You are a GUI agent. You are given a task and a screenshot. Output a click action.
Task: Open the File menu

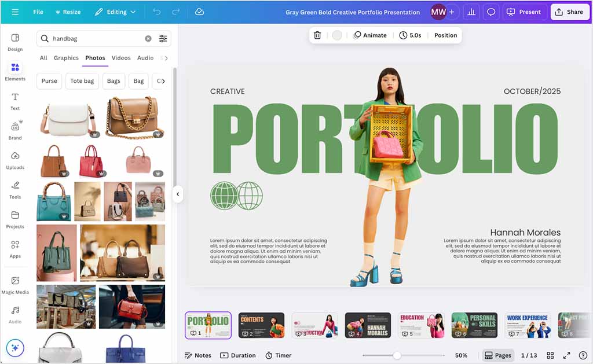click(x=38, y=12)
